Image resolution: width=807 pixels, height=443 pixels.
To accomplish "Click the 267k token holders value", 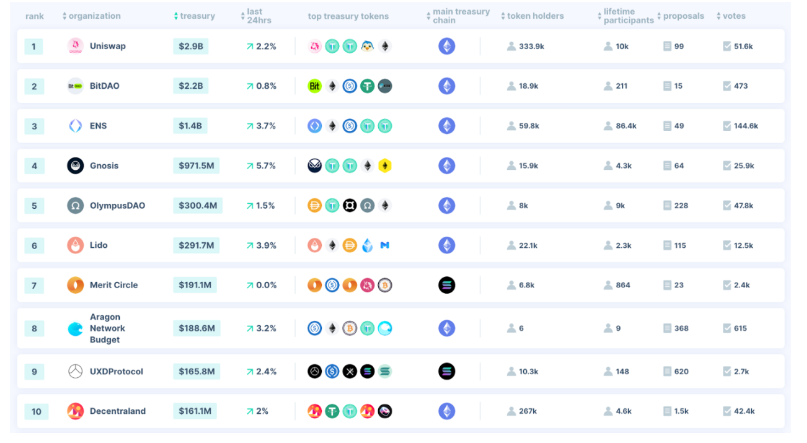I will 528,411.
